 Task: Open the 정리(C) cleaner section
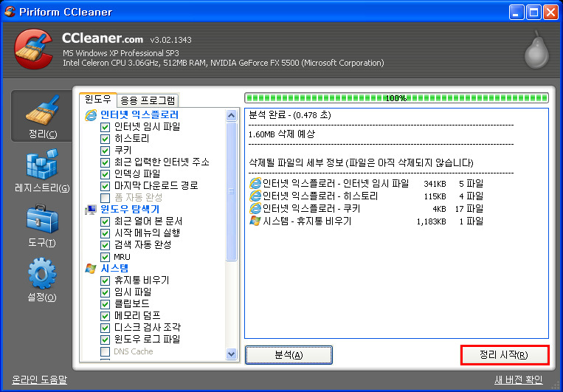[x=42, y=116]
